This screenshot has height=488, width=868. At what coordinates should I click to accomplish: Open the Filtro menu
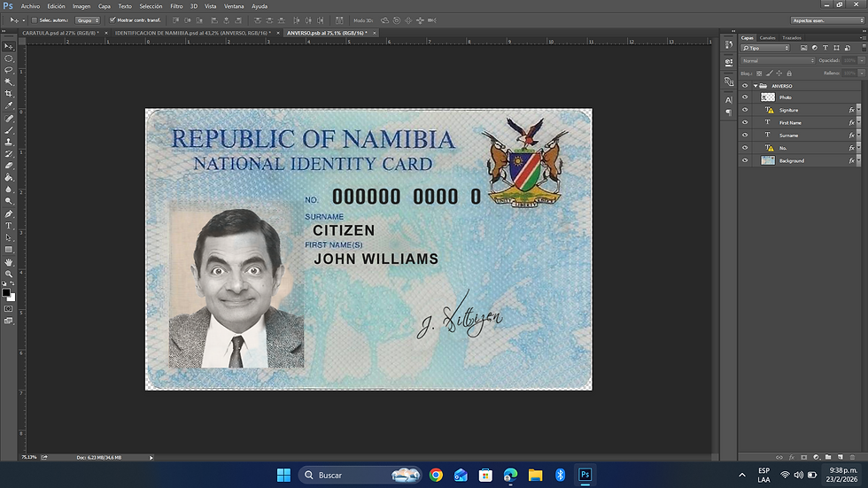tap(176, 6)
